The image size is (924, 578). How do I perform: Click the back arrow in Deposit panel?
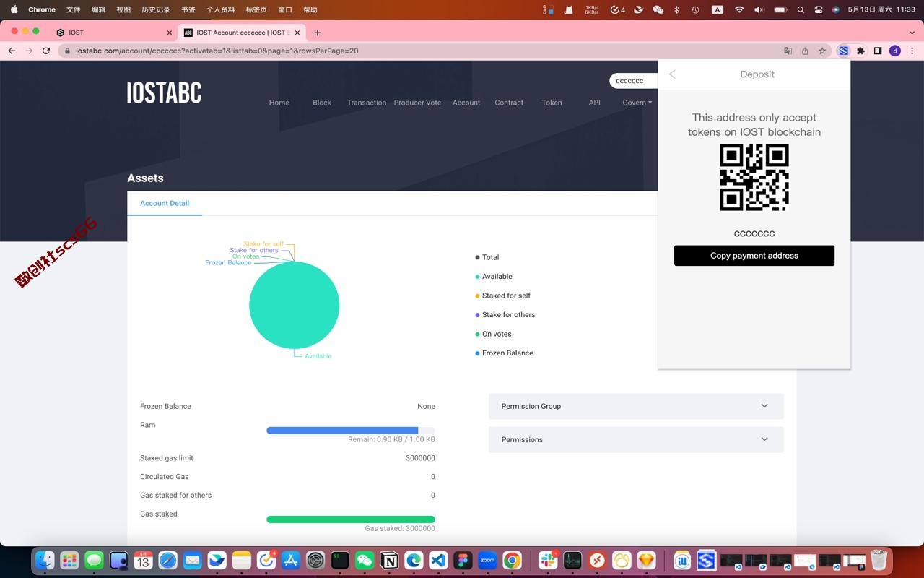pyautogui.click(x=672, y=74)
